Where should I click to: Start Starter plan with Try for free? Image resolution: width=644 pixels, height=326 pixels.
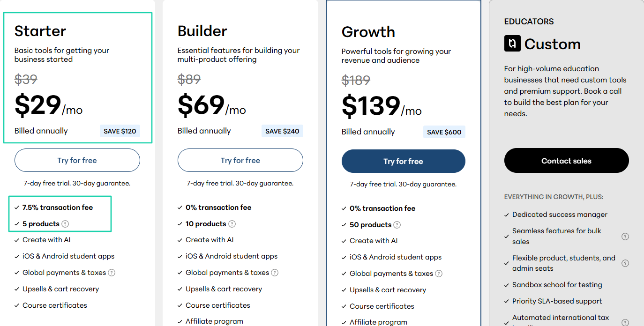[x=77, y=160]
